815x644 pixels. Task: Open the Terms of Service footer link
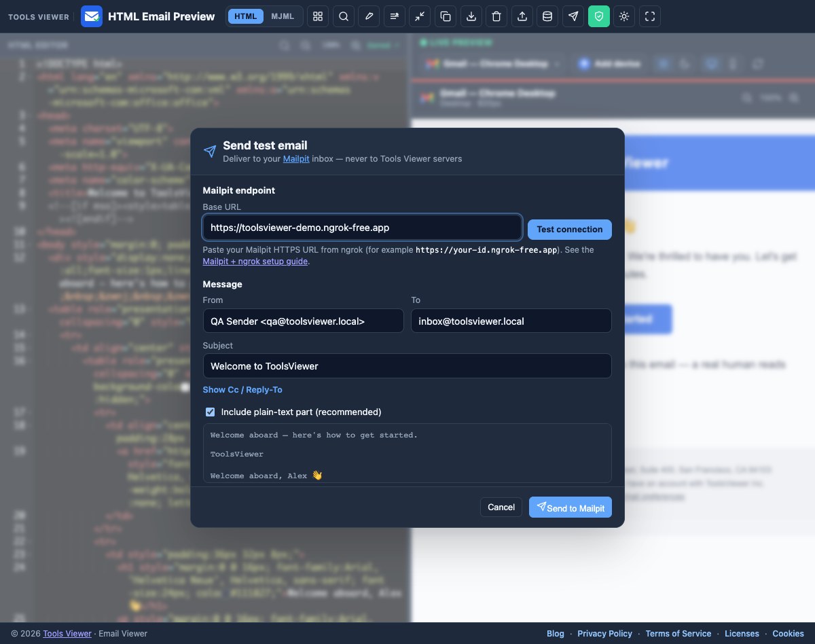678,633
